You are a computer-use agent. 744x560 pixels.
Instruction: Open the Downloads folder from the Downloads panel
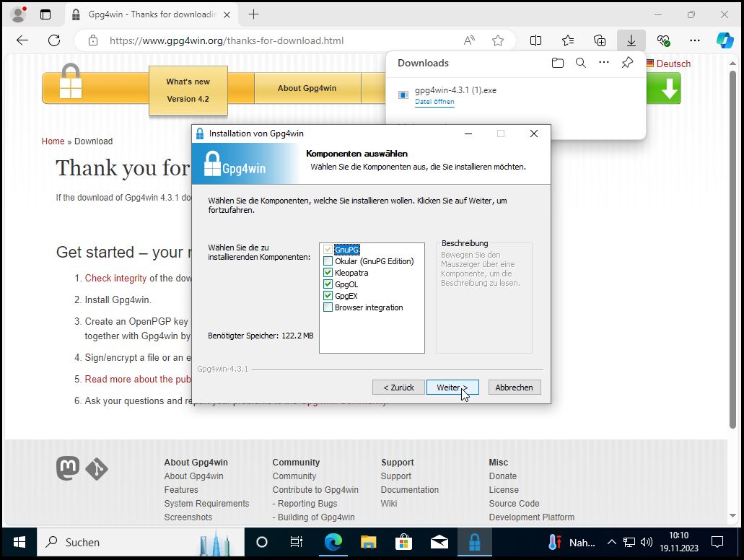(558, 63)
